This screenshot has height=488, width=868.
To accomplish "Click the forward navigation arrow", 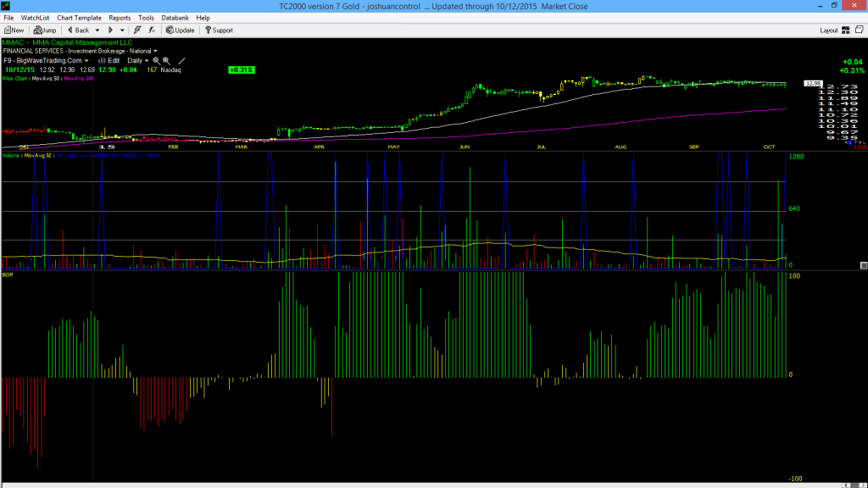I will click(x=110, y=30).
